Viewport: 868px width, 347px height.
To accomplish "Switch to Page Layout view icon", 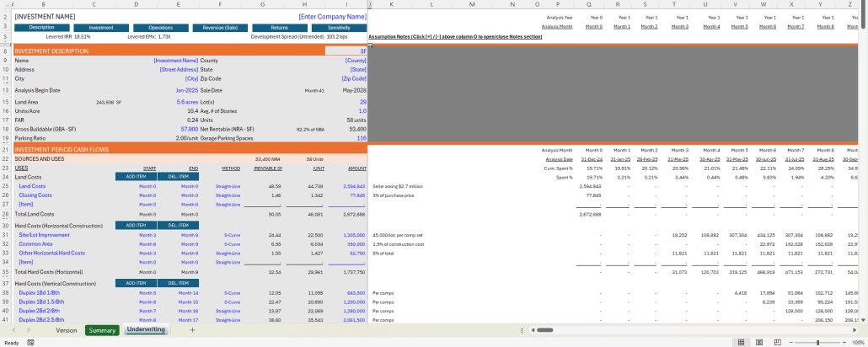I will click(759, 343).
